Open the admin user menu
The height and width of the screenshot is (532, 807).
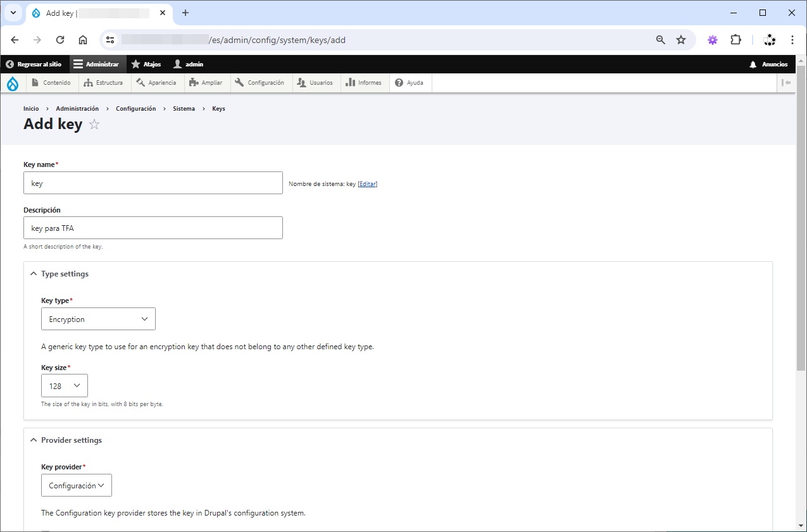click(x=188, y=65)
